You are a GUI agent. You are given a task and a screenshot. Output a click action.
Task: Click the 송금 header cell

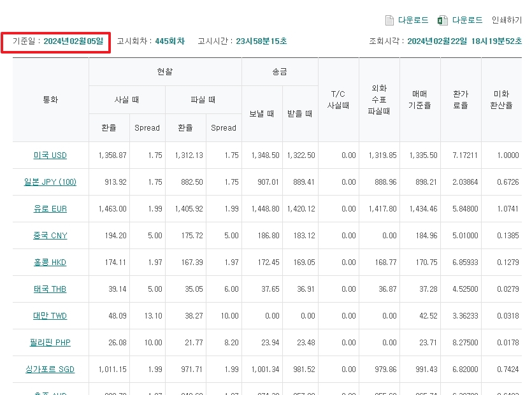[279, 71]
